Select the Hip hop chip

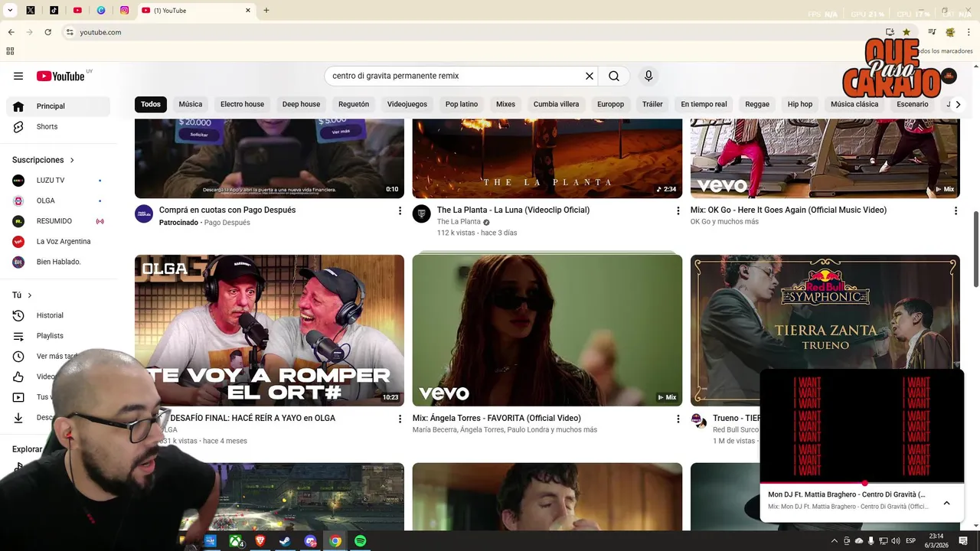[x=800, y=104]
